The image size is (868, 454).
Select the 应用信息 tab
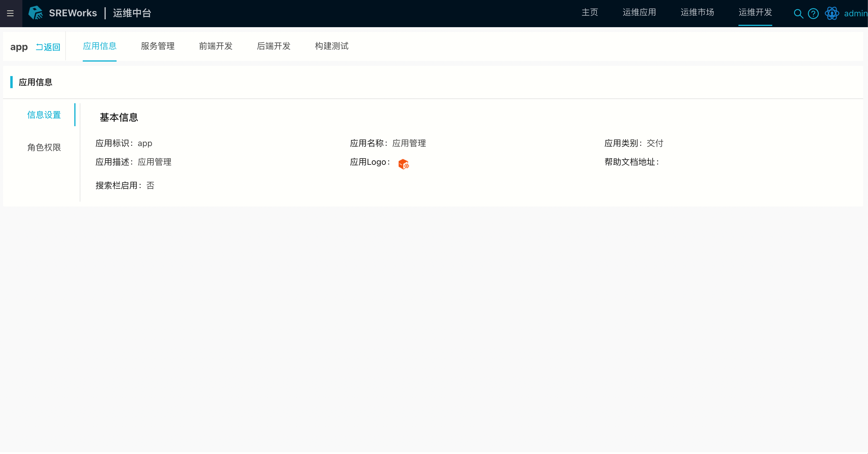[x=100, y=46]
